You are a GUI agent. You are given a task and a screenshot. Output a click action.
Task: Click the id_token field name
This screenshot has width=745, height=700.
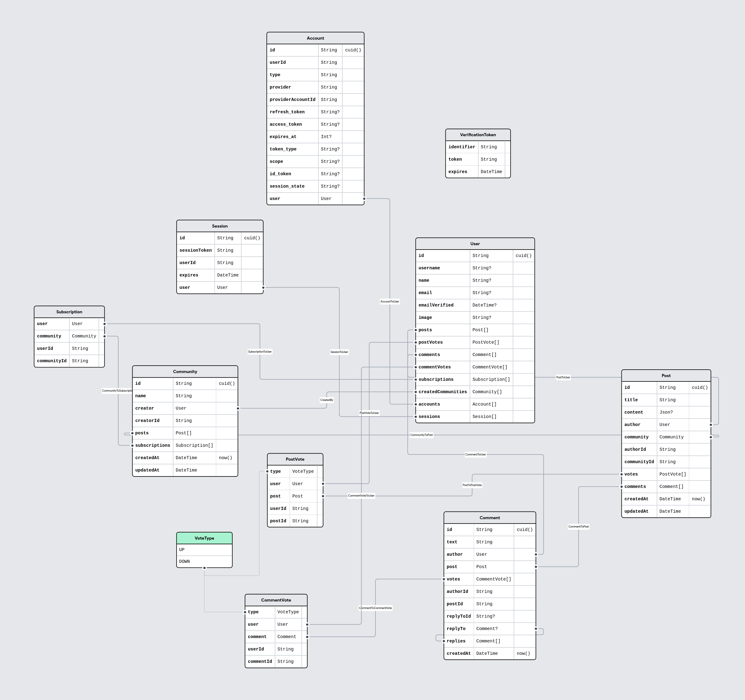280,174
